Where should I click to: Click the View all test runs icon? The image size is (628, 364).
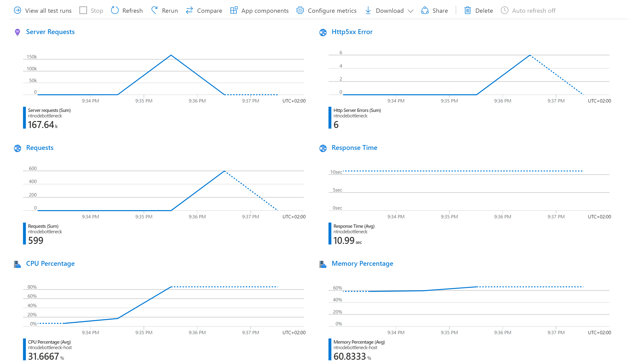[17, 10]
